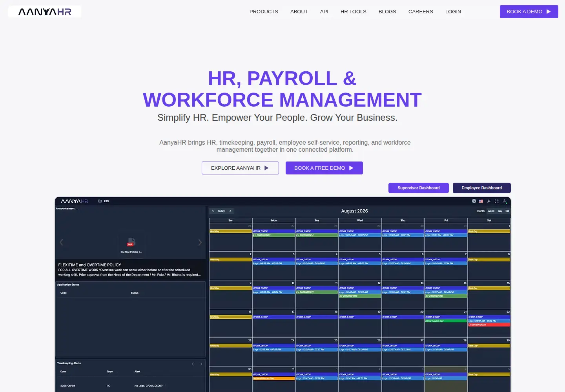Open the PDF file icon in Announcements
This screenshot has width=565, height=392.
(131, 242)
